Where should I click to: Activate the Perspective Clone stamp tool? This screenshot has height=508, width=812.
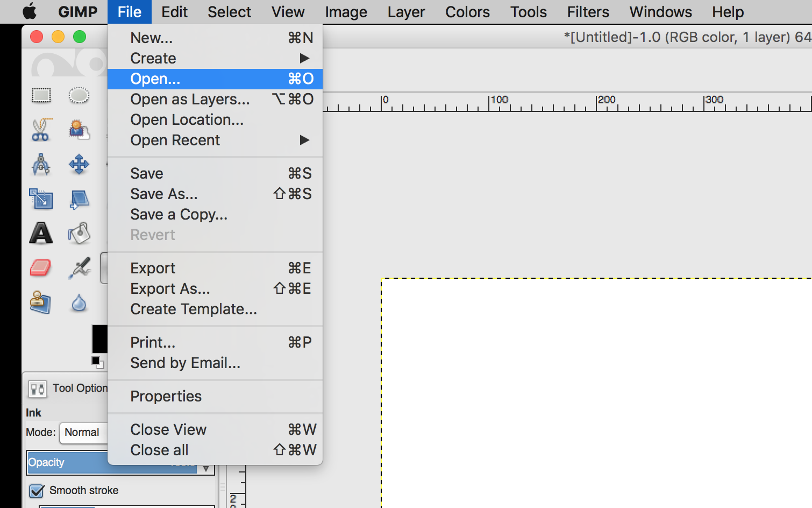[40, 302]
